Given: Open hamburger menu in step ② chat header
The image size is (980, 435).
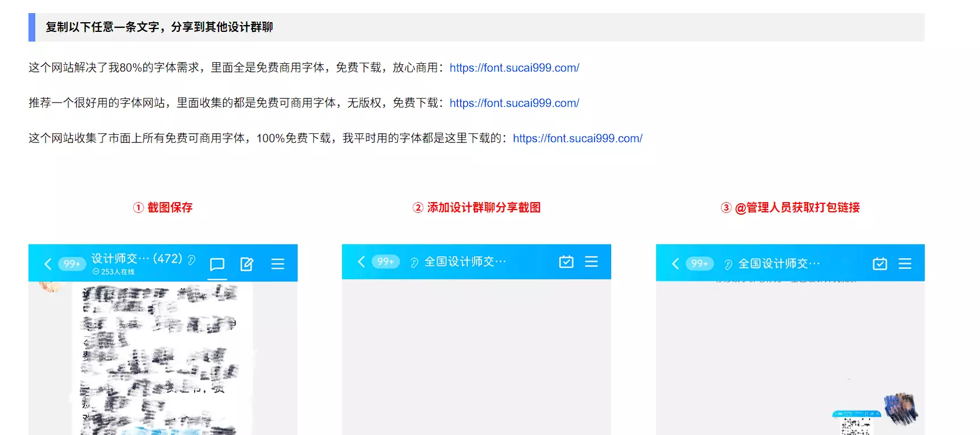Looking at the screenshot, I should tap(591, 261).
